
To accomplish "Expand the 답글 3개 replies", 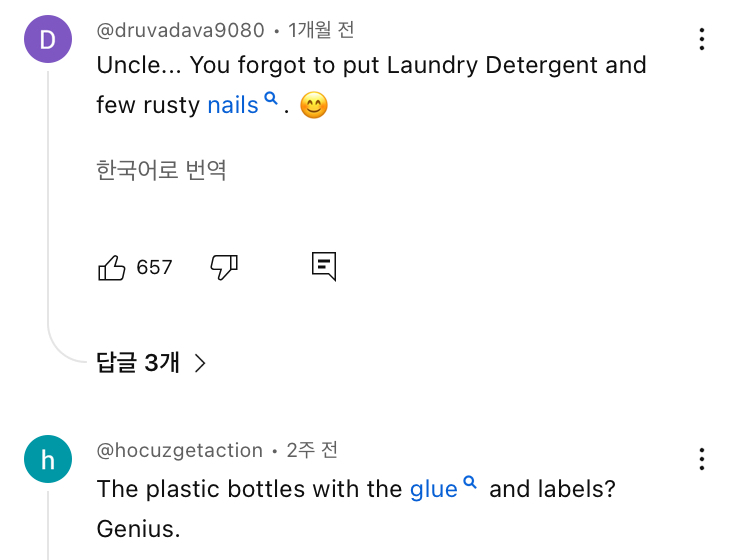I will click(x=138, y=362).
